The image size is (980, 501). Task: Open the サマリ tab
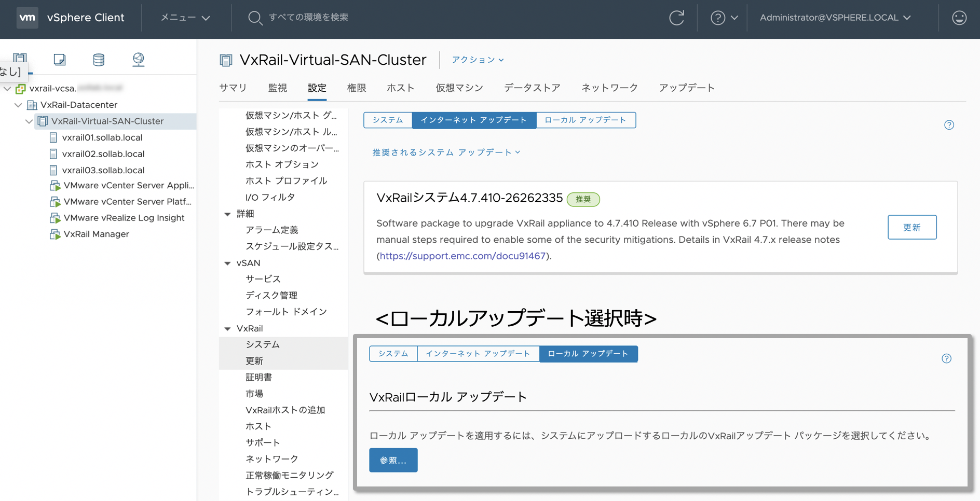pyautogui.click(x=233, y=88)
